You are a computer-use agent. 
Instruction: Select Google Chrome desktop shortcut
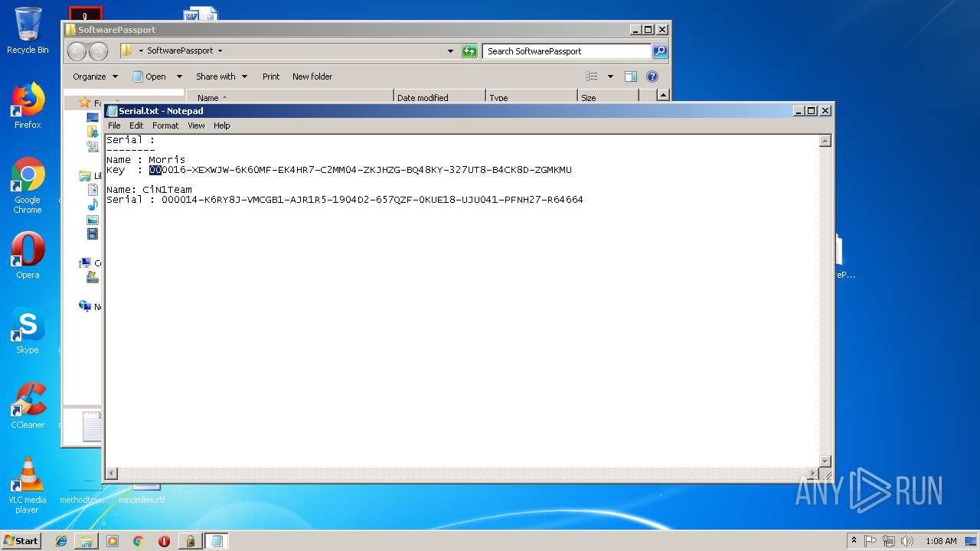coord(28,185)
